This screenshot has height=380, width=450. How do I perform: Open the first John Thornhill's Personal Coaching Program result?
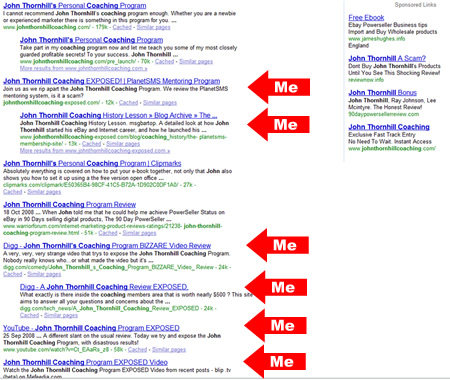pyautogui.click(x=75, y=6)
